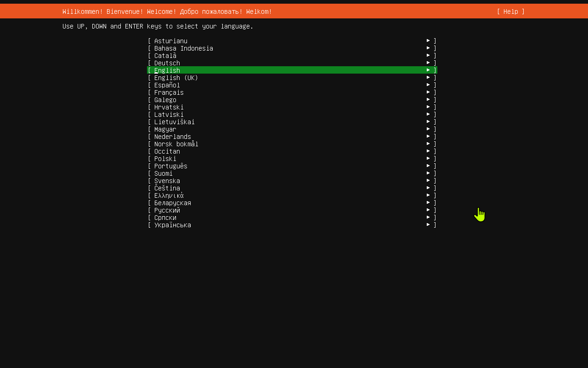Choose Deutsch as the language
This screenshot has width=588, height=368.
tap(292, 63)
